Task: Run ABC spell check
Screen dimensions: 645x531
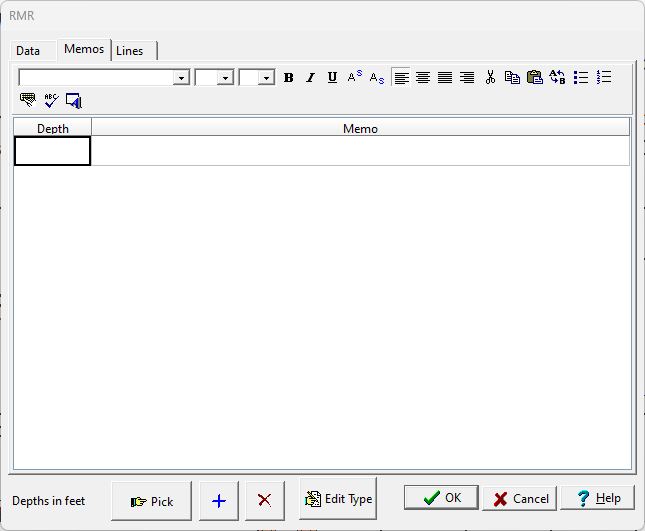Action: coord(51,100)
